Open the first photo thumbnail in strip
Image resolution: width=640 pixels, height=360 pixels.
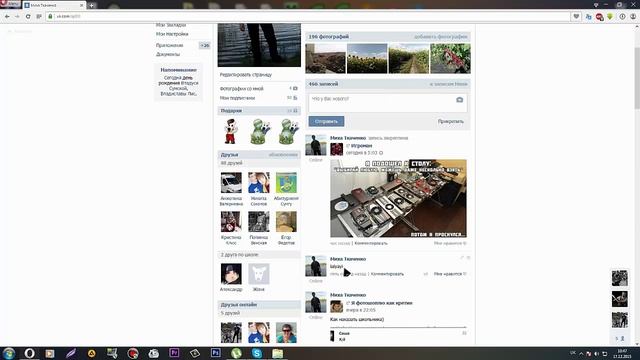[x=325, y=58]
